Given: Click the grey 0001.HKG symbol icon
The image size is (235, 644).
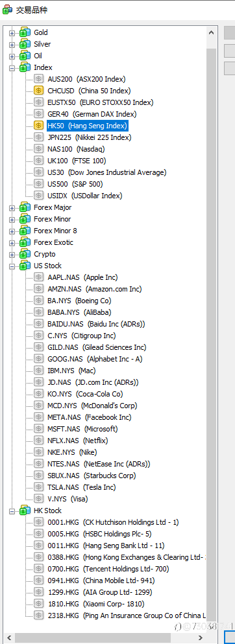Looking at the screenshot, I should pyautogui.click(x=39, y=522).
